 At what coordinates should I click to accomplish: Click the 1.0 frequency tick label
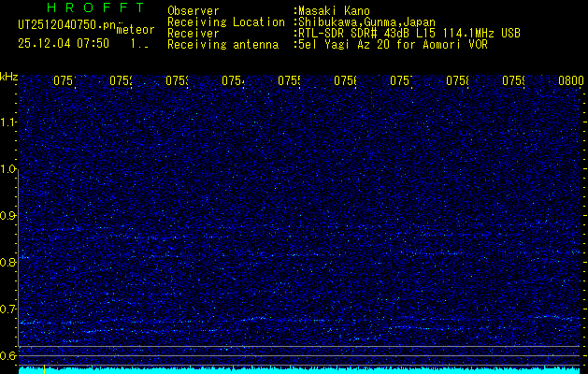(9, 169)
